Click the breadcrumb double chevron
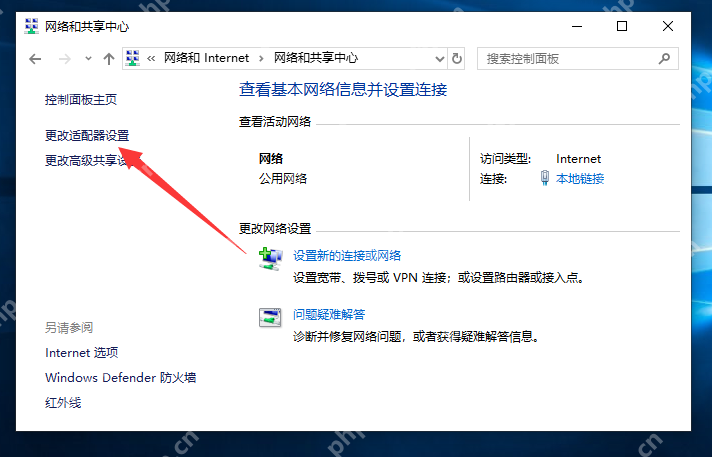Viewport: 712px width, 457px height. click(x=151, y=59)
